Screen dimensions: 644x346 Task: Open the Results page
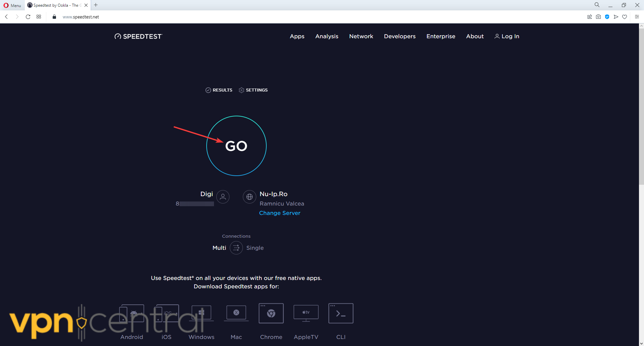(219, 90)
